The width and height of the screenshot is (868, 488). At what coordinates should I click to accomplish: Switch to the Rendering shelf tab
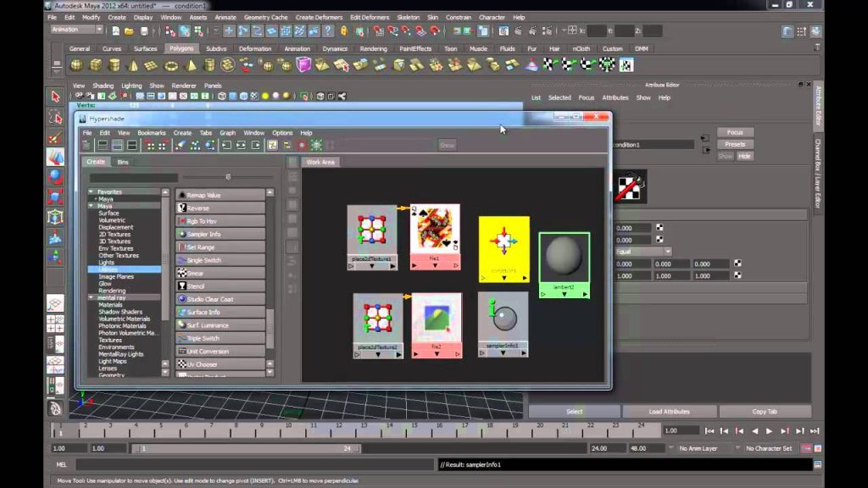pyautogui.click(x=373, y=48)
